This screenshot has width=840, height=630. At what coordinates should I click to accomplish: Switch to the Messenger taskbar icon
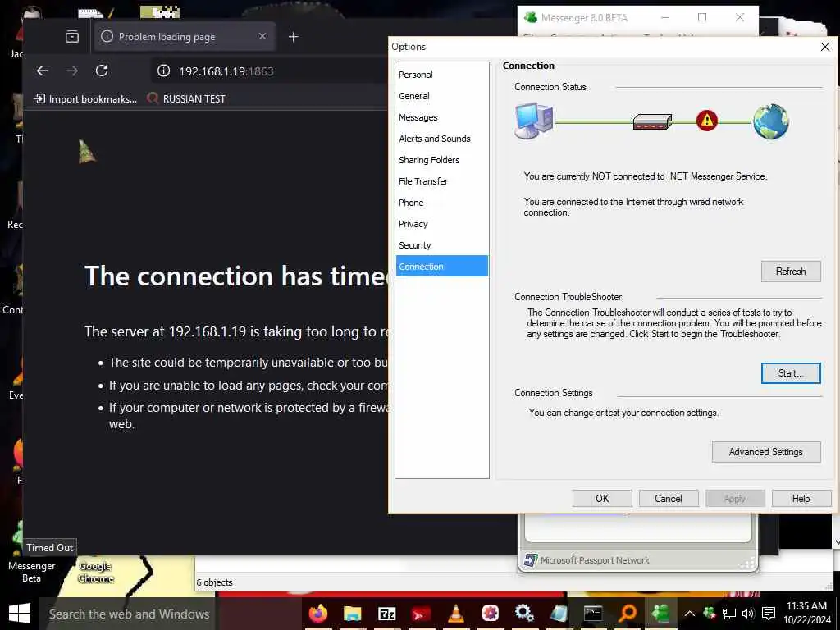[662, 614]
